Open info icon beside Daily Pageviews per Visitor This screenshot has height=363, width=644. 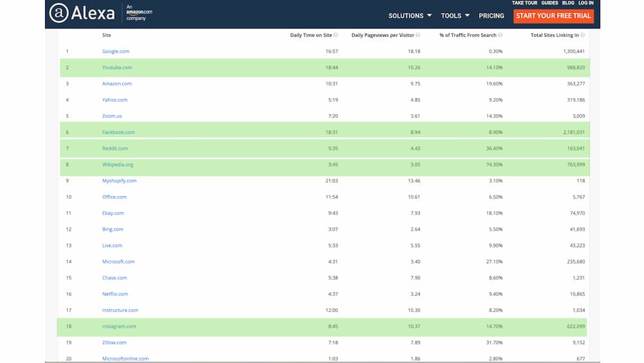pos(418,35)
